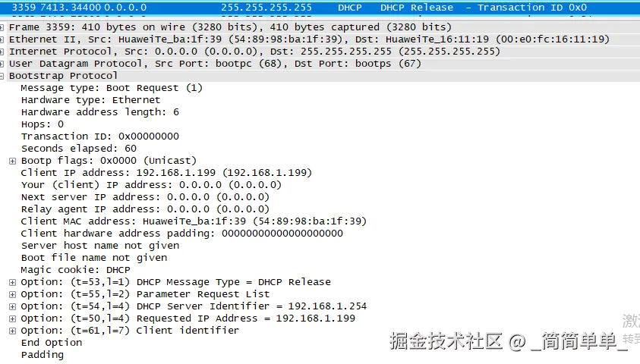Expand the Client identifier option
Image resolution: width=640 pixels, height=364 pixels.
pos(13,331)
